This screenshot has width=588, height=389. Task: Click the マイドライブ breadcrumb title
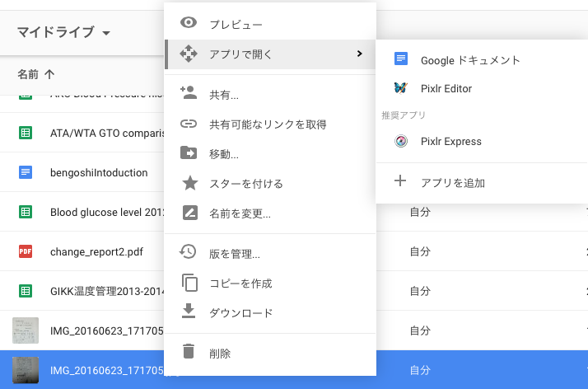pyautogui.click(x=55, y=32)
